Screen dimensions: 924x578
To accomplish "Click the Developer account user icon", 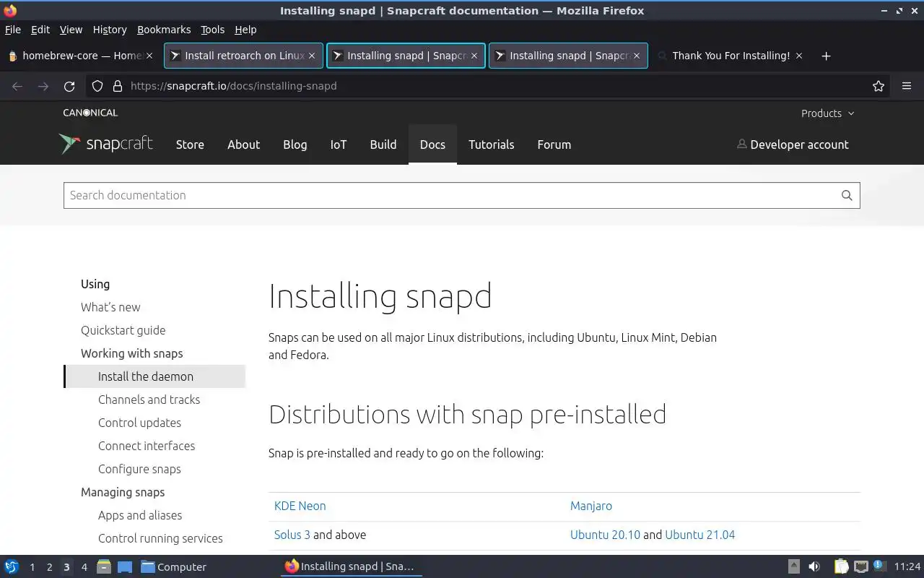I will click(741, 144).
